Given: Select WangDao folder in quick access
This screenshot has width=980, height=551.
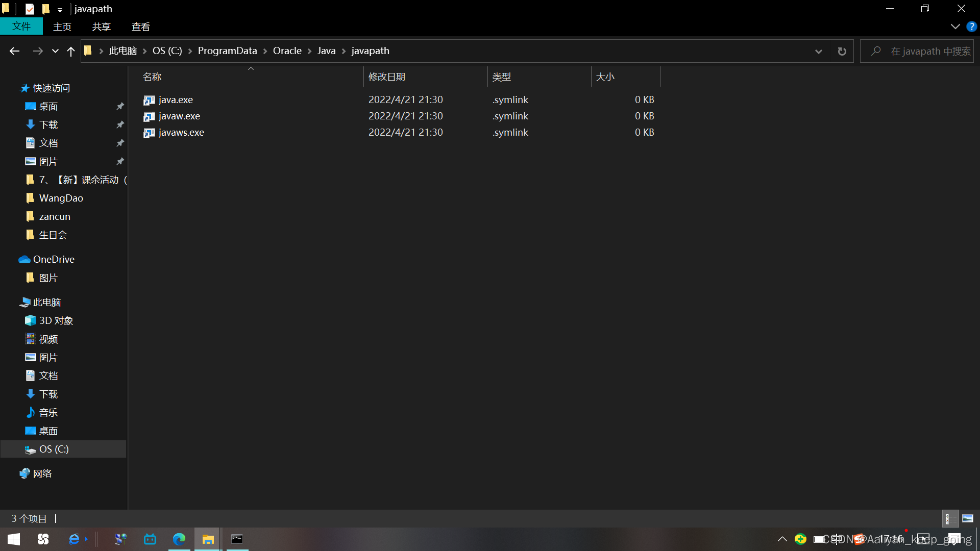Looking at the screenshot, I should pos(61,198).
